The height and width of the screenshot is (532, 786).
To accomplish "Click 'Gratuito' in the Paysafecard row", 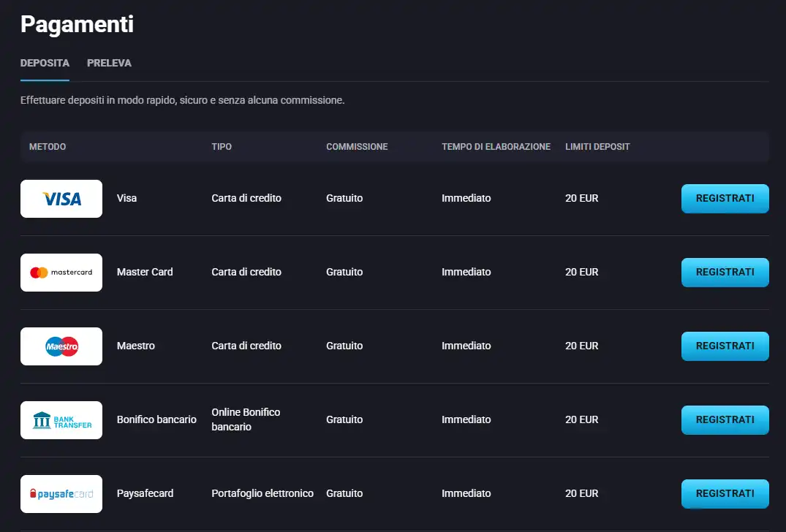I will pyautogui.click(x=344, y=493).
